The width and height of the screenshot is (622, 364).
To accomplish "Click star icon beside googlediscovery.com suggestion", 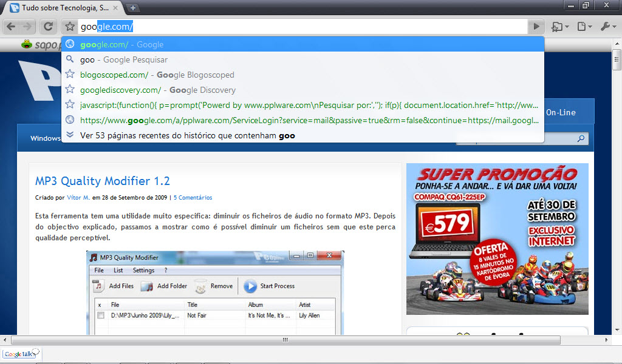I will pos(70,89).
